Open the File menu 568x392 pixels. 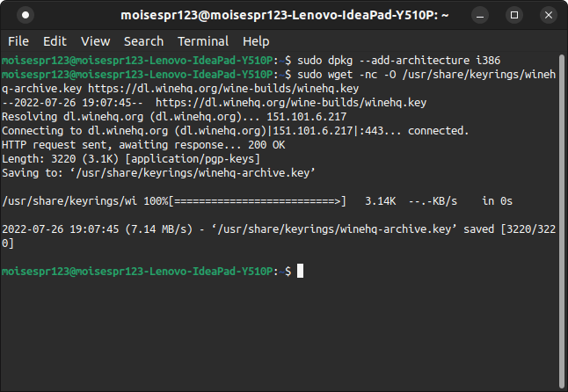[x=18, y=41]
